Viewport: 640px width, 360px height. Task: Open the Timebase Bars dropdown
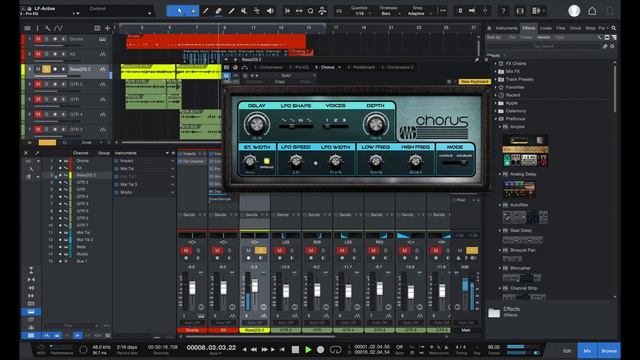[388, 13]
